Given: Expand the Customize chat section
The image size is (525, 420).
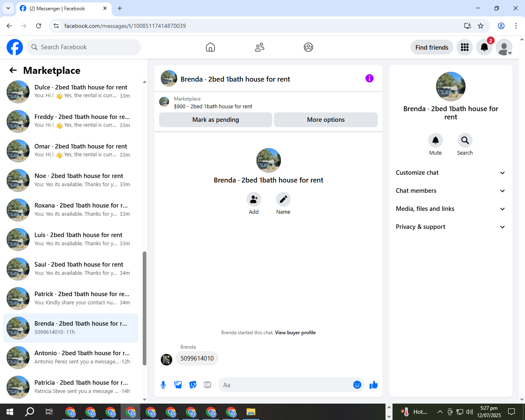Looking at the screenshot, I should pos(450,173).
